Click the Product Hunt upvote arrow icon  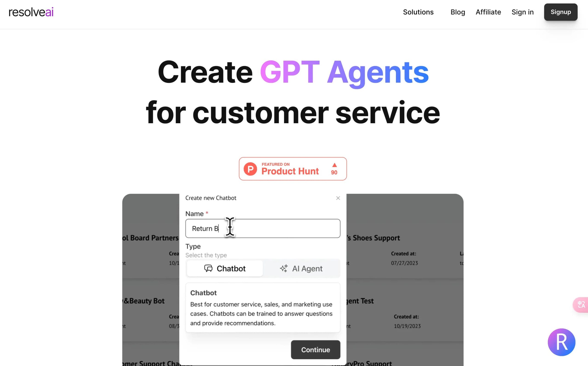pos(334,165)
